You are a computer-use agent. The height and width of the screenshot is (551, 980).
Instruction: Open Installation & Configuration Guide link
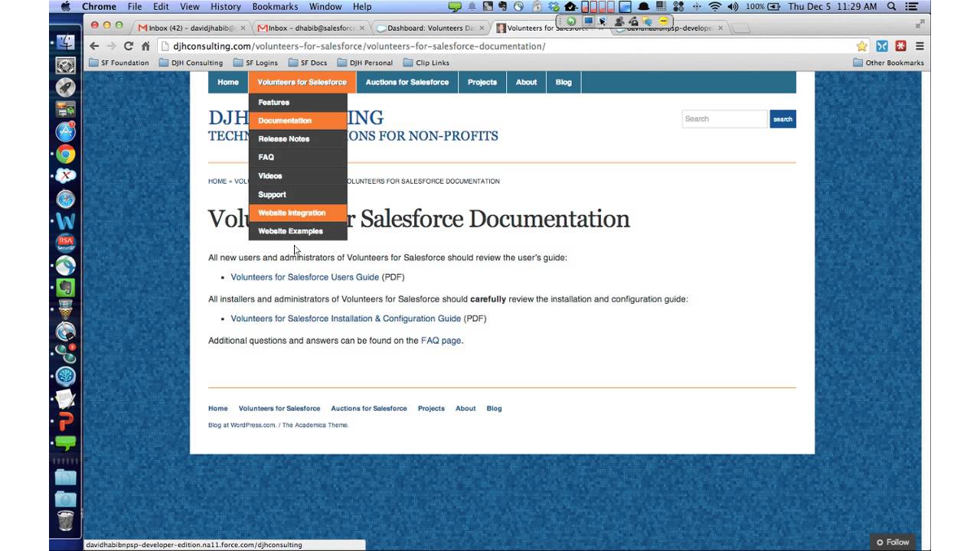(346, 318)
